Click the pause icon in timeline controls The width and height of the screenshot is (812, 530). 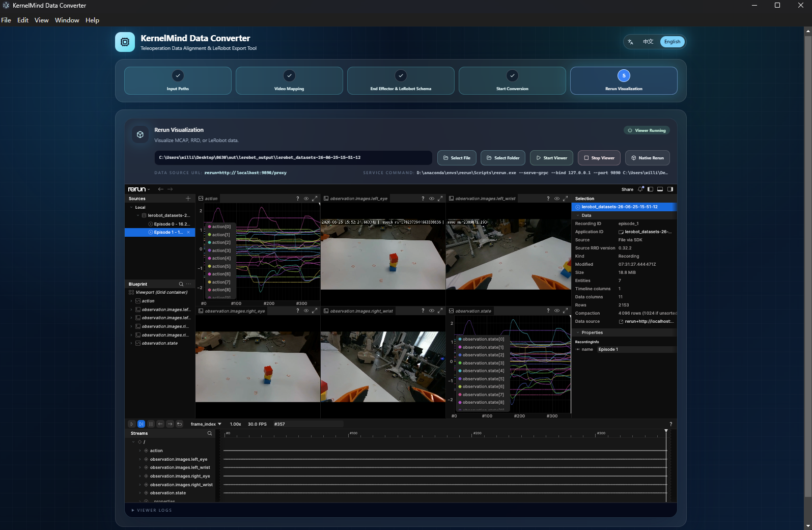(151, 424)
